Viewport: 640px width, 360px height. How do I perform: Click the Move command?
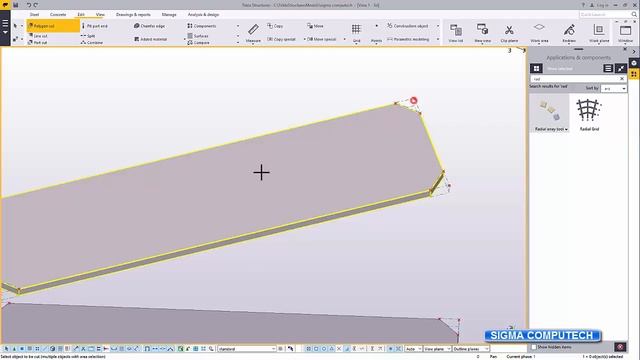coord(315,26)
